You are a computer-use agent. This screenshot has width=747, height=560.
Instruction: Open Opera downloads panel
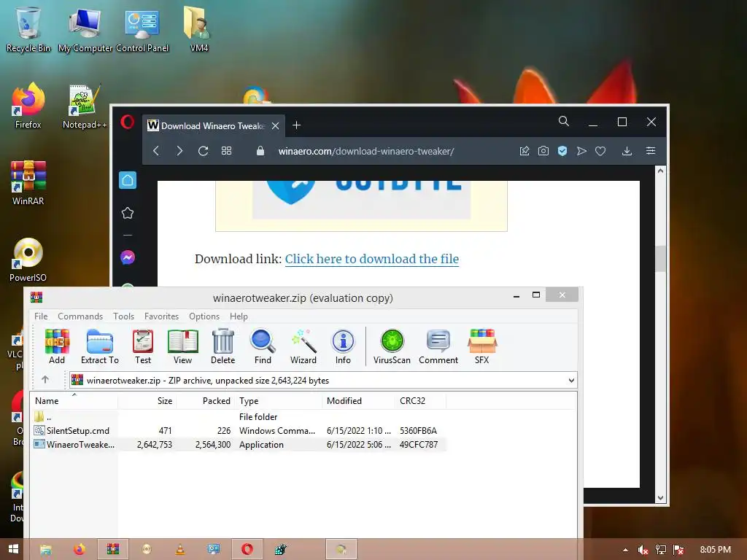627,151
